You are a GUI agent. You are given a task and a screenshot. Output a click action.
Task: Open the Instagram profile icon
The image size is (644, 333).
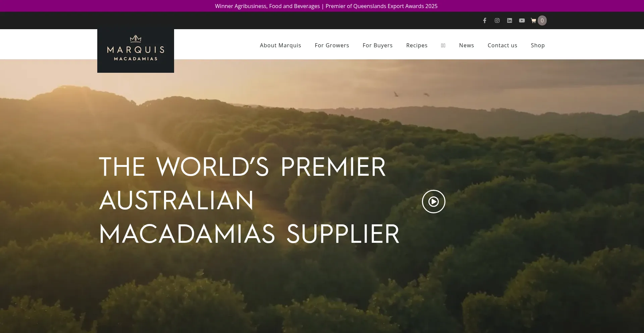point(497,20)
